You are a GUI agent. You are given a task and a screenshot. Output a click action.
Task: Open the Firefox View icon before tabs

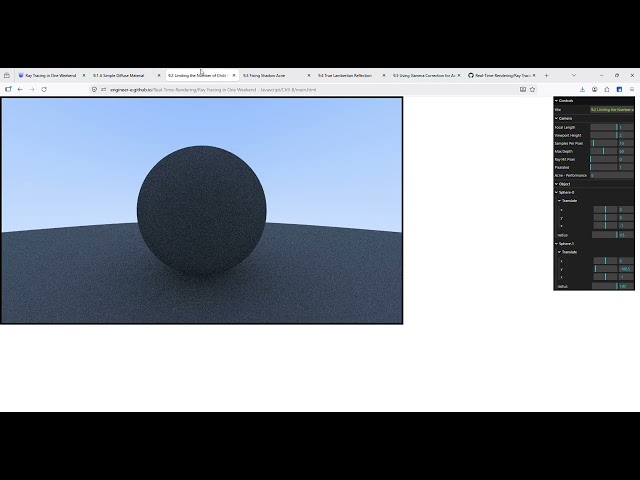point(7,76)
